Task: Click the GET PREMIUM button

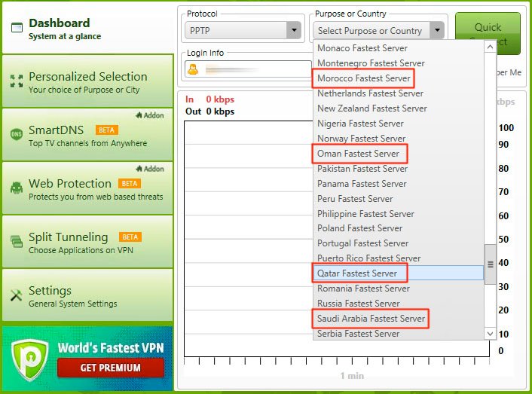Action: pos(111,368)
